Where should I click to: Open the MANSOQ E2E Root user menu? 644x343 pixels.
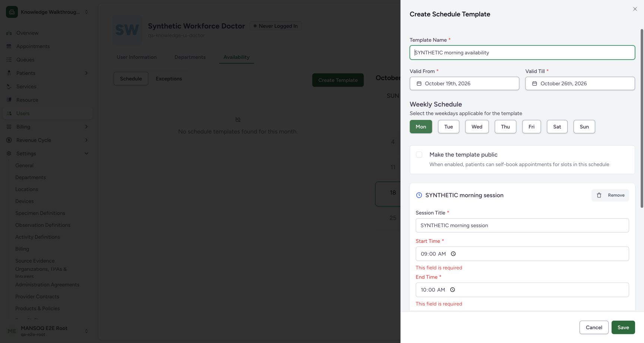48,331
